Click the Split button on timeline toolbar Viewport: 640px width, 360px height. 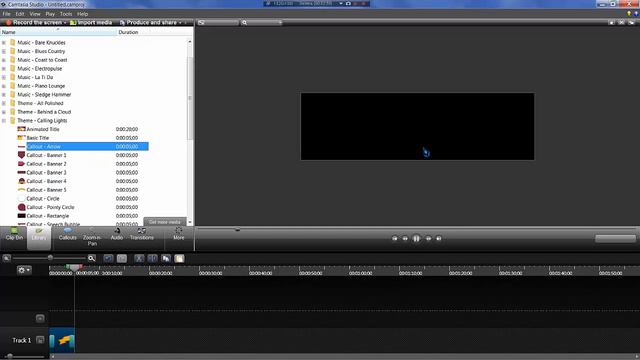coord(152,258)
